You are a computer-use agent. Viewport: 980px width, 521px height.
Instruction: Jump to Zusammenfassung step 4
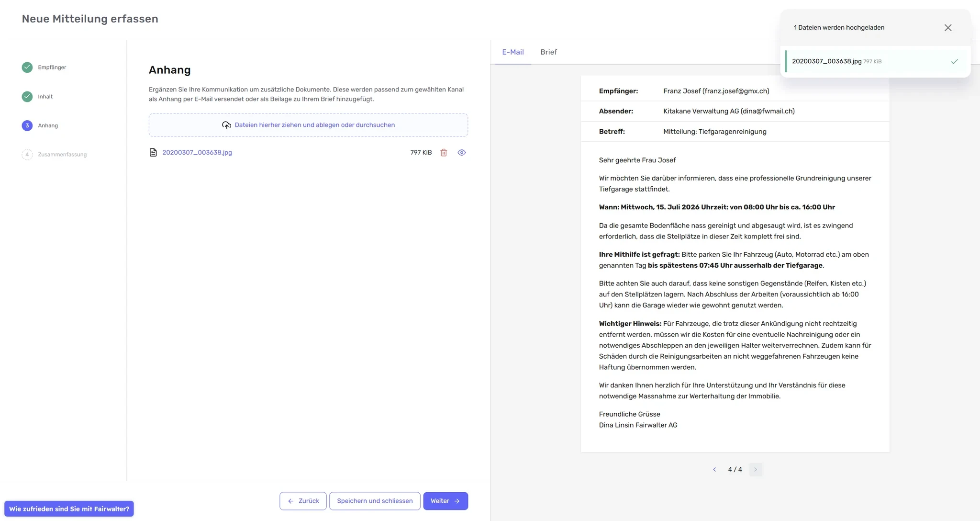point(54,154)
